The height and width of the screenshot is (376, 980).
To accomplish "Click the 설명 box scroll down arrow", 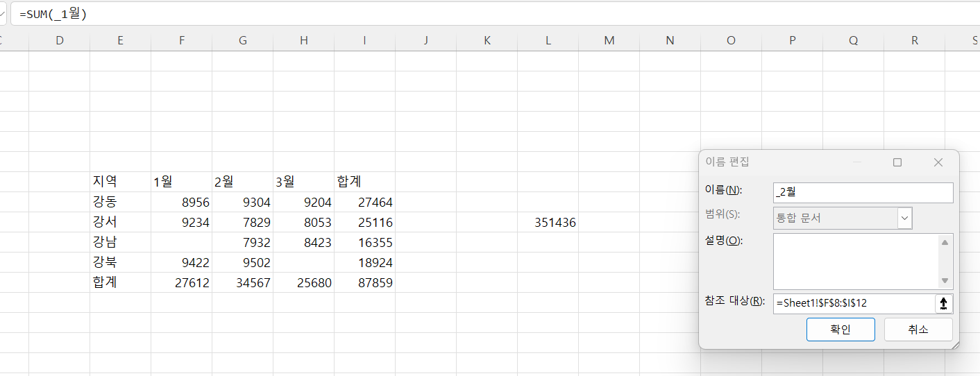I will 945,281.
